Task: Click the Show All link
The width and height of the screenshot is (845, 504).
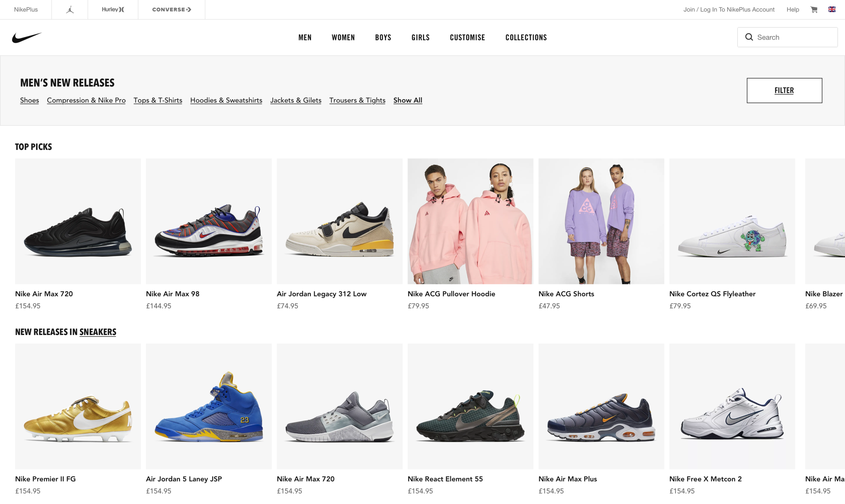Action: tap(408, 100)
